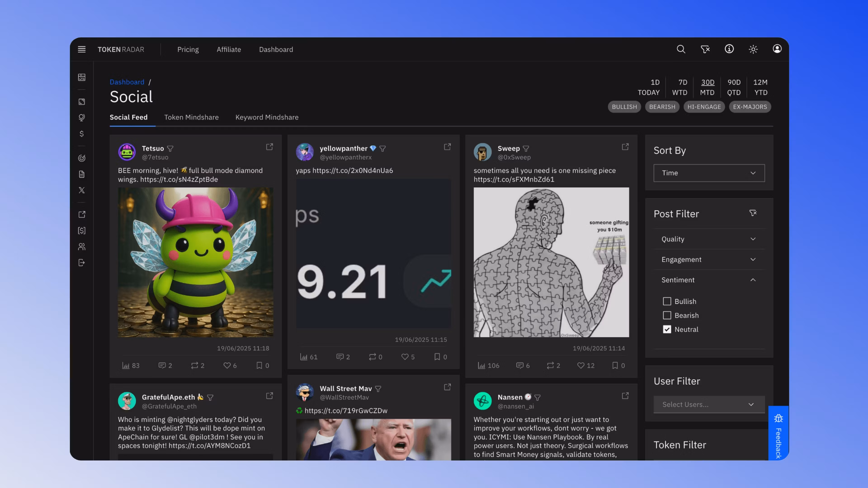Switch to Token Mindshare tab

pyautogui.click(x=191, y=117)
